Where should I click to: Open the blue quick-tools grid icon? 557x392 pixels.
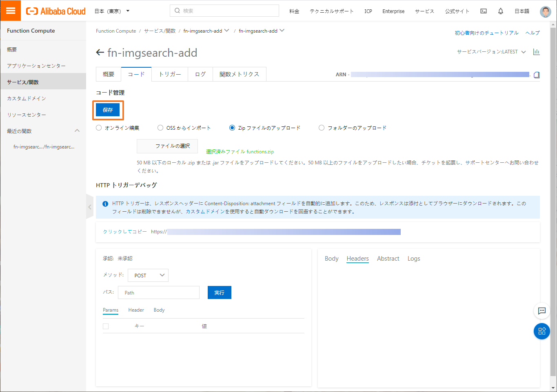click(542, 331)
